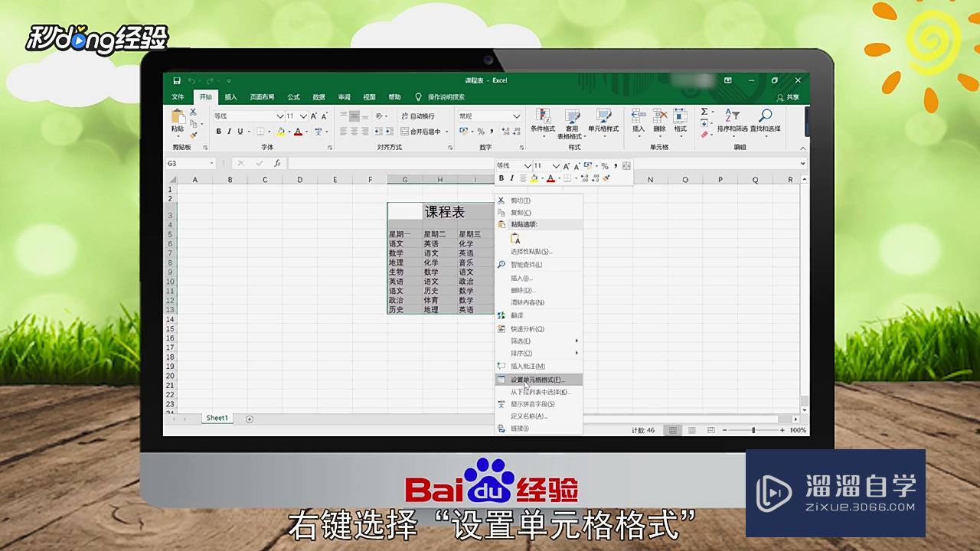This screenshot has width=980, height=551.
Task: Click the Name Box showing G3
Action: (191, 163)
